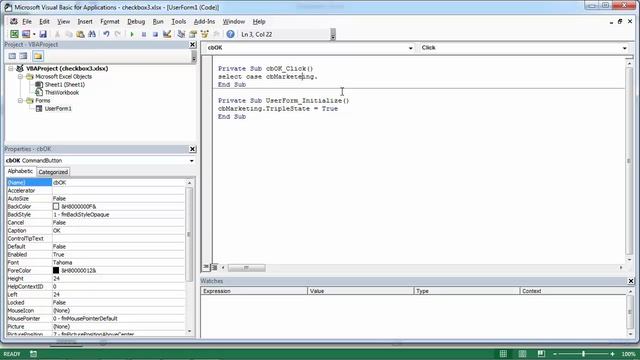Open Project Explorer toolbar icon

[181, 34]
